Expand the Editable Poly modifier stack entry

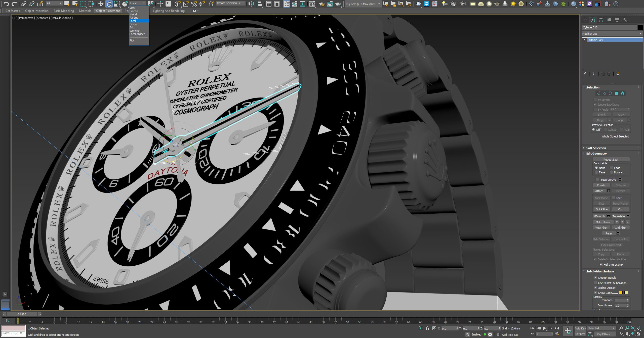[x=585, y=40]
